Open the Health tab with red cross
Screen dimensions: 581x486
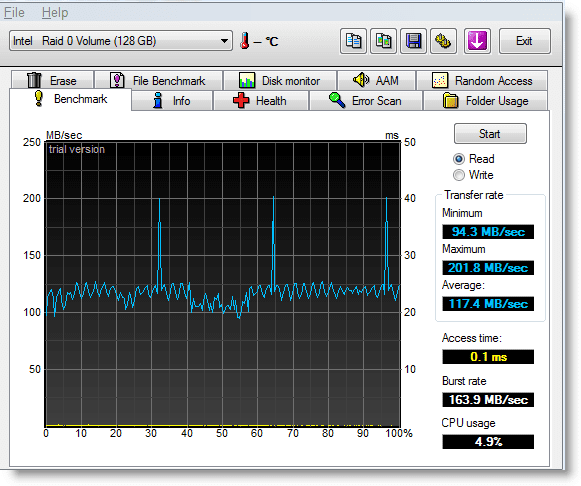[261, 100]
